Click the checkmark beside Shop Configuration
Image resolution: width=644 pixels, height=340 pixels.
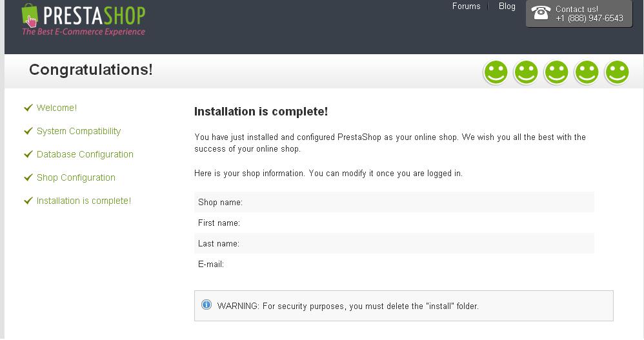[28, 177]
